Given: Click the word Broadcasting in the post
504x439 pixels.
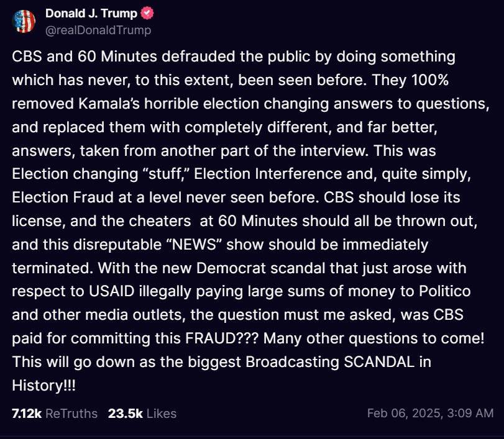Looking at the screenshot, I should click(x=292, y=362).
